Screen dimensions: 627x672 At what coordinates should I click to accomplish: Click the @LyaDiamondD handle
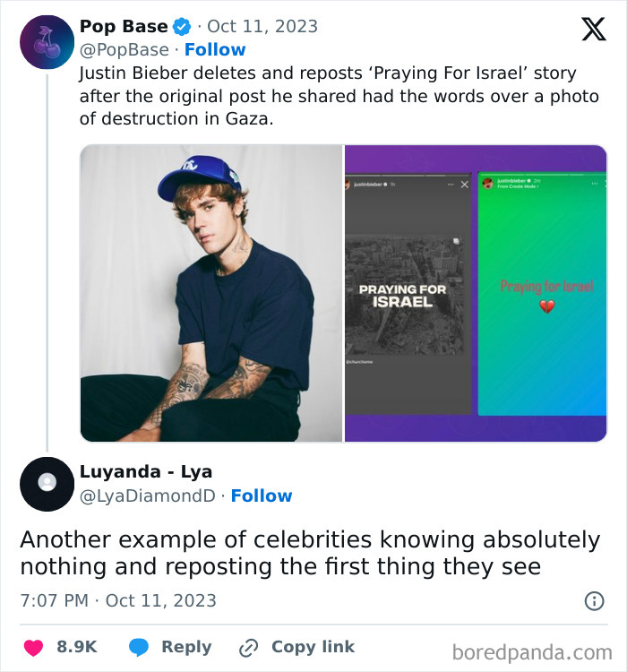pos(148,495)
